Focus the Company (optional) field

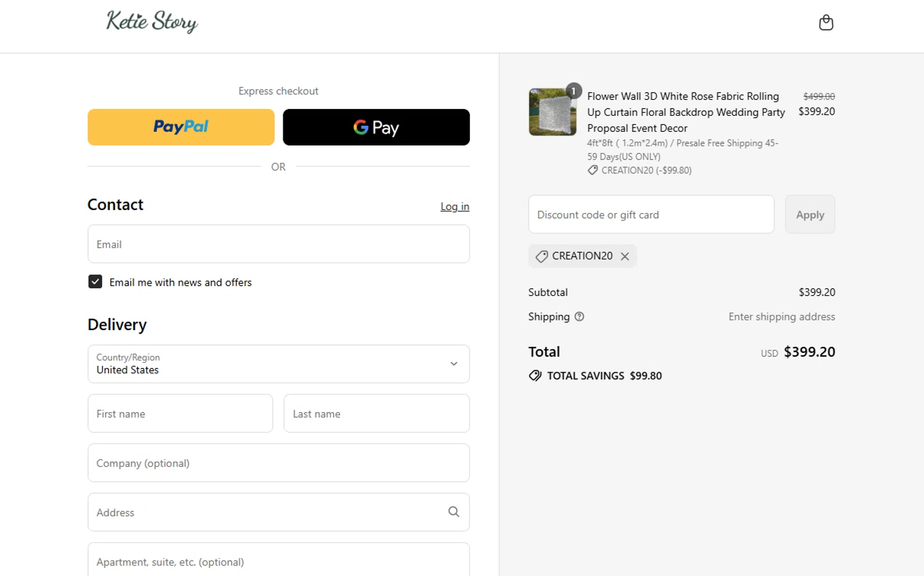tap(278, 463)
